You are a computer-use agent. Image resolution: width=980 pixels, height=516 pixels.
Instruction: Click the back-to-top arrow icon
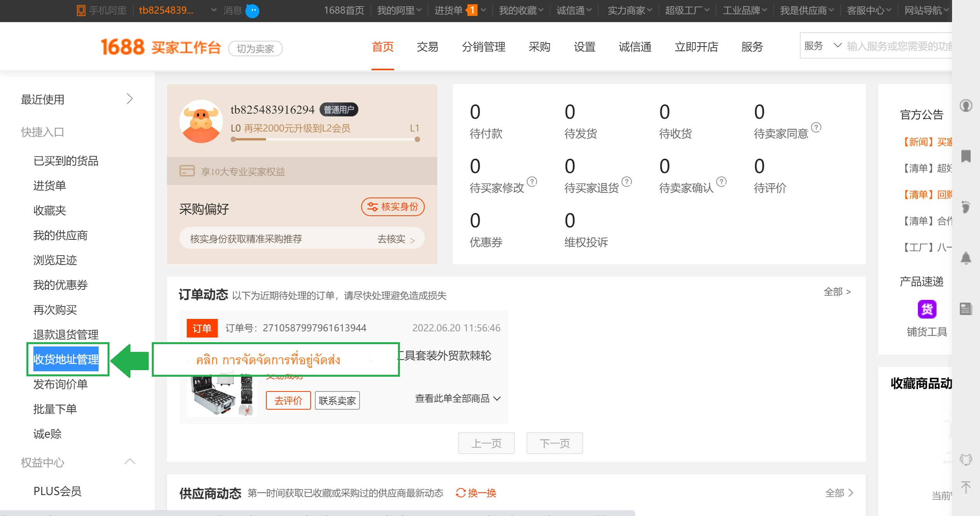(x=966, y=487)
